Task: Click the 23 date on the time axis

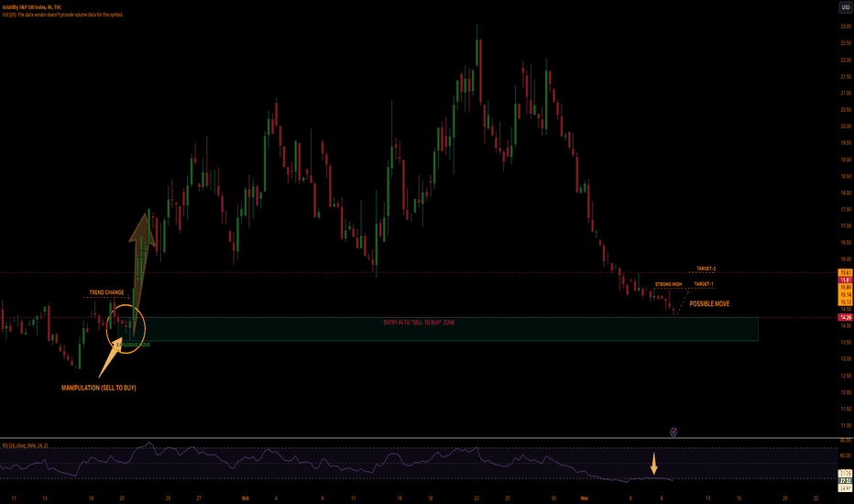Action: pos(476,498)
